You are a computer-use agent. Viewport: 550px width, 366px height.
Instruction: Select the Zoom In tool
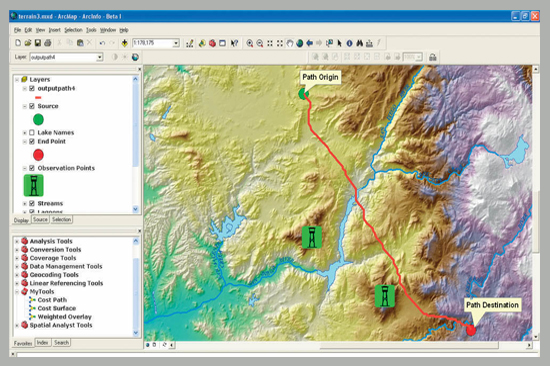(x=249, y=43)
